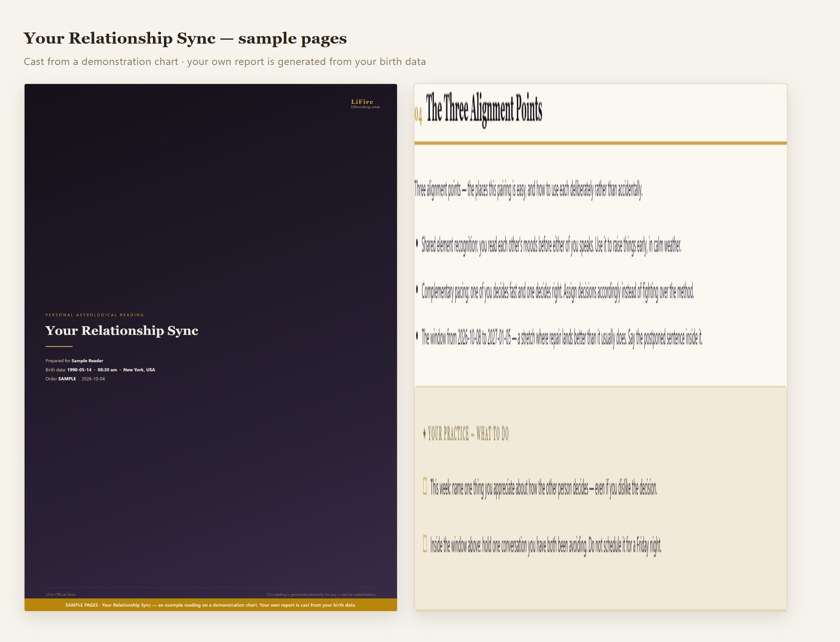Image resolution: width=840 pixels, height=642 pixels.
Task: Click the 'Cast from a demonstration chart' subtitle
Action: tap(225, 61)
